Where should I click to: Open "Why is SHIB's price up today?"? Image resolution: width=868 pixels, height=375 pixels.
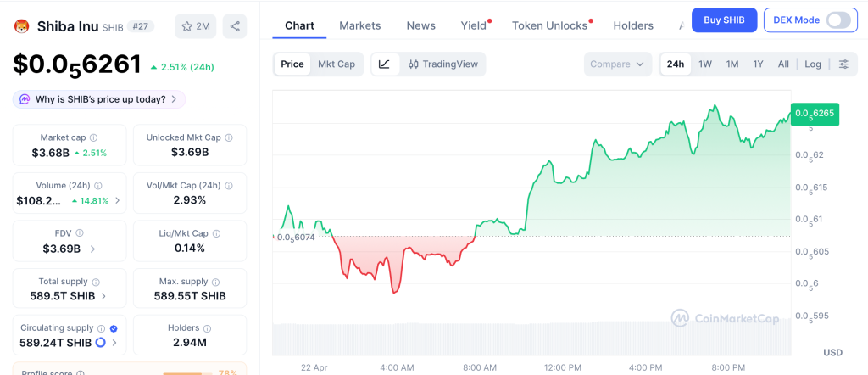click(99, 99)
